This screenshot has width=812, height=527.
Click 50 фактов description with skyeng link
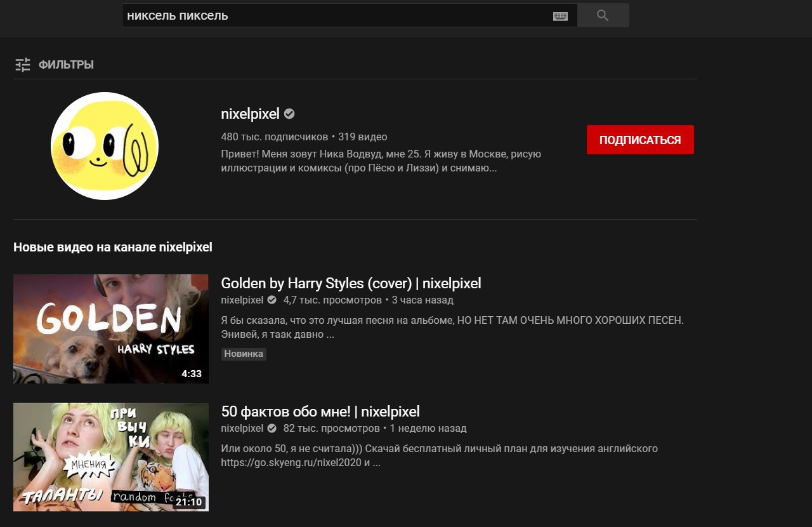pos(439,455)
